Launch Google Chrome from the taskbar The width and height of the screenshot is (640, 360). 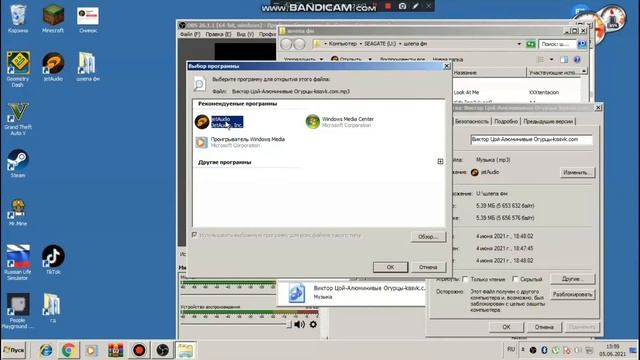click(x=69, y=350)
